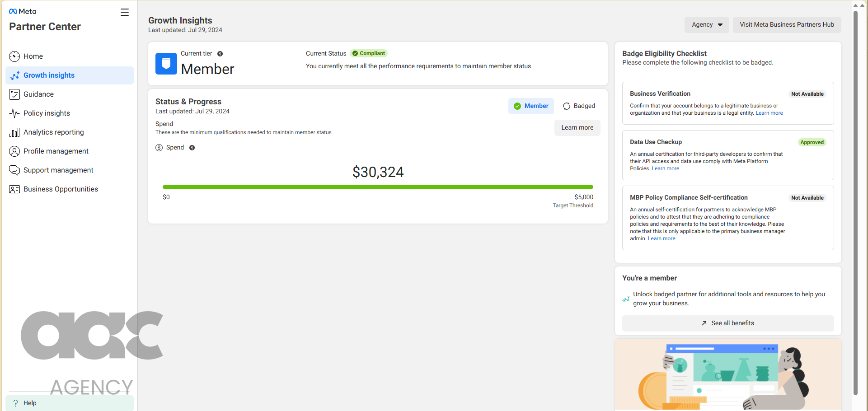Open Learn more link under Business Verification
868x411 pixels.
pos(769,113)
